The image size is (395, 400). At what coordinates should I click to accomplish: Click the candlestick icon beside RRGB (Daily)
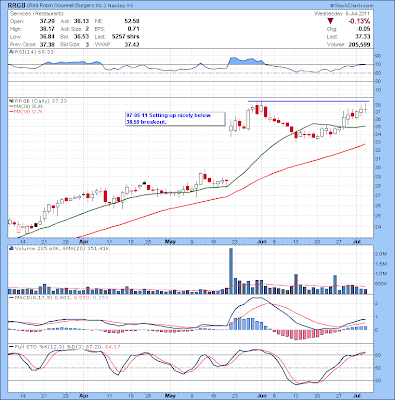tap(11, 101)
